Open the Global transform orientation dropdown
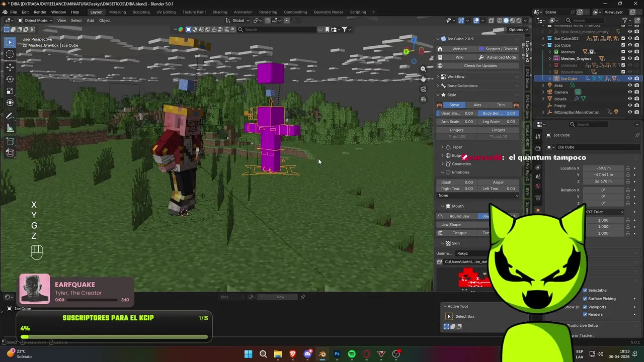This screenshot has height=362, width=644. tap(238, 21)
